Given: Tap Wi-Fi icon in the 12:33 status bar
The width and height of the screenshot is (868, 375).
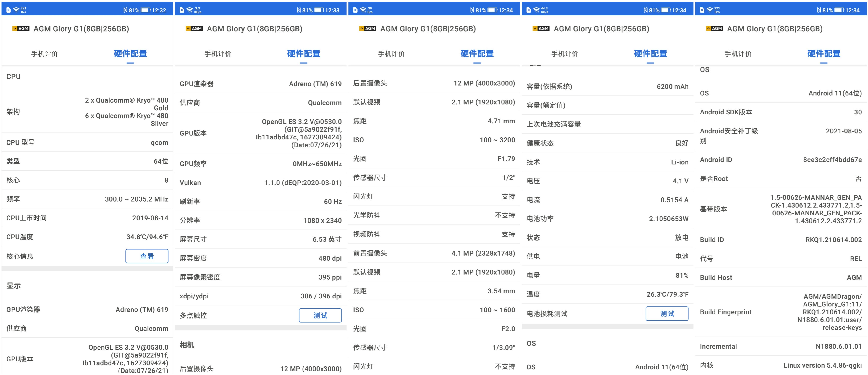Looking at the screenshot, I should [190, 10].
